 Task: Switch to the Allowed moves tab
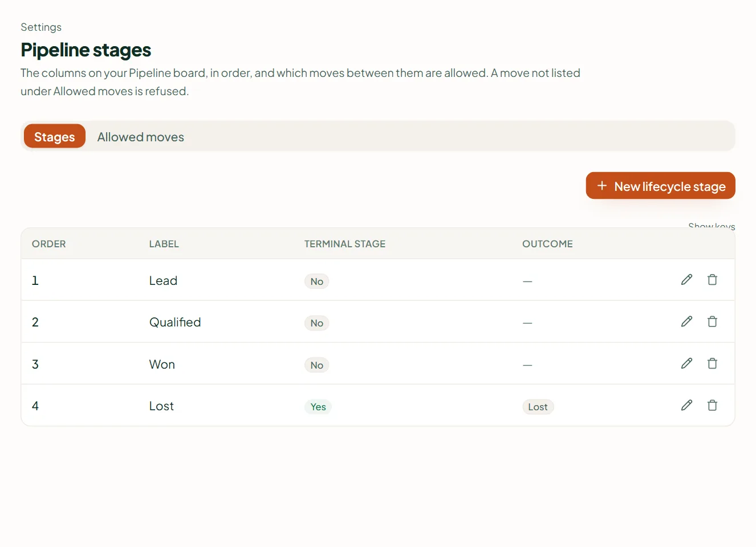140,137
